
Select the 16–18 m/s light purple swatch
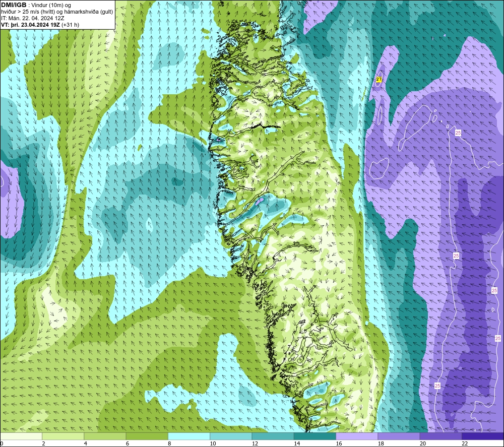(357, 436)
